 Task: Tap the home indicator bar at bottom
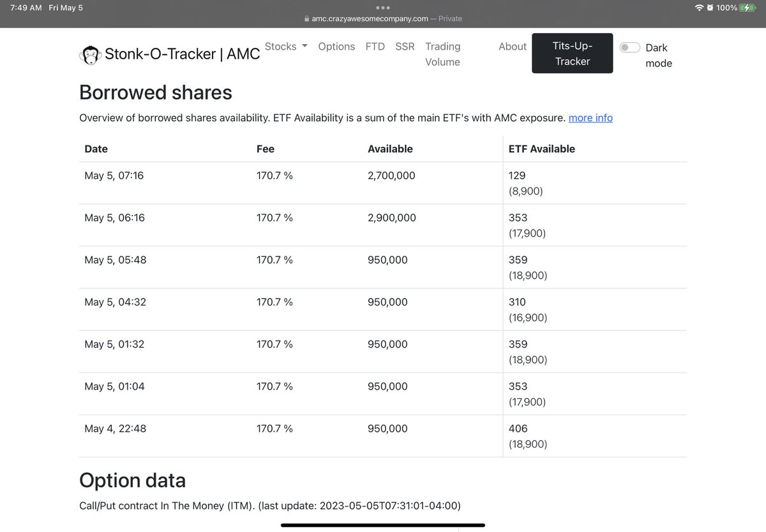[383, 526]
